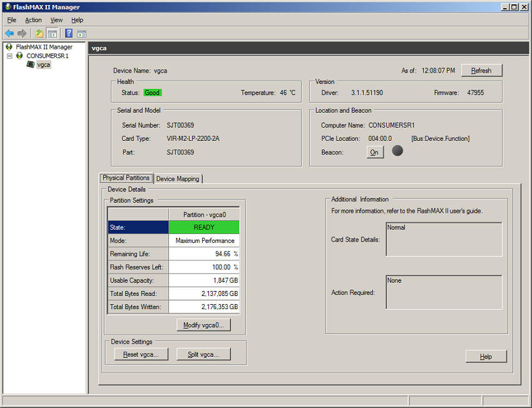Click the green READY state cell

coord(204,227)
